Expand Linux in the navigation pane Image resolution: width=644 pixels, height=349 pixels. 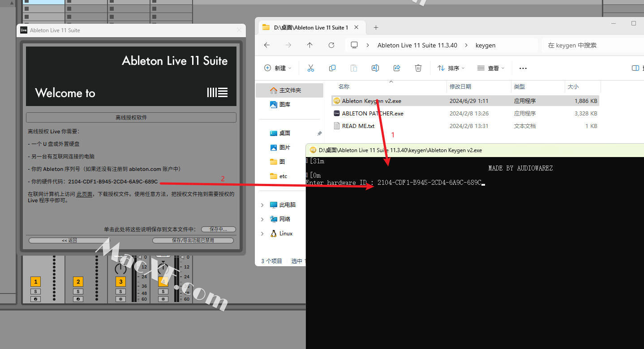pos(262,234)
